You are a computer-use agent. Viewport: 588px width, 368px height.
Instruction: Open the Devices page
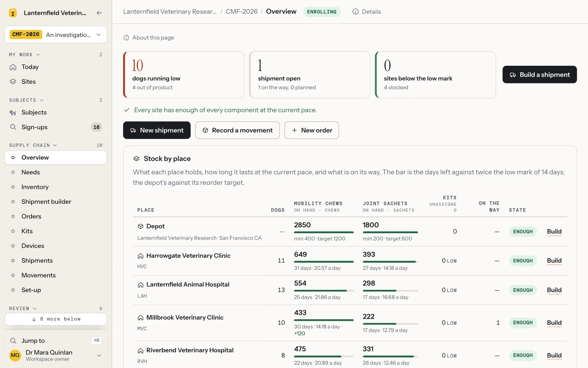[56, 246]
